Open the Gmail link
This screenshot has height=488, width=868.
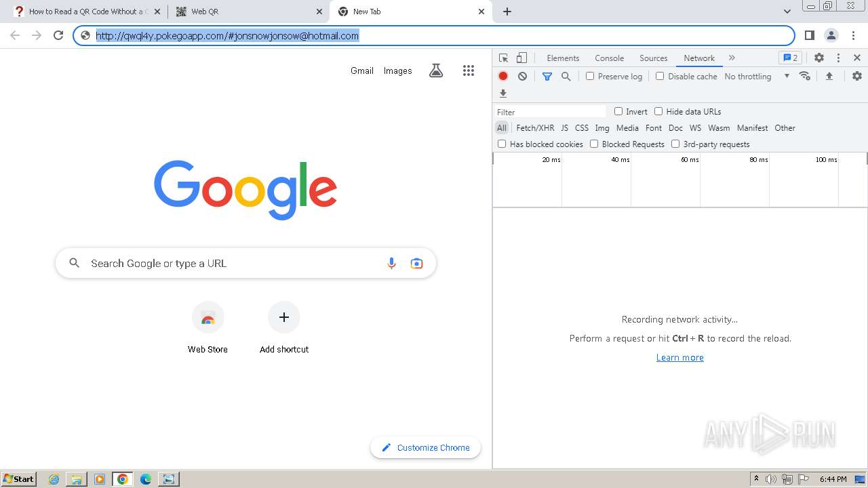click(x=362, y=70)
